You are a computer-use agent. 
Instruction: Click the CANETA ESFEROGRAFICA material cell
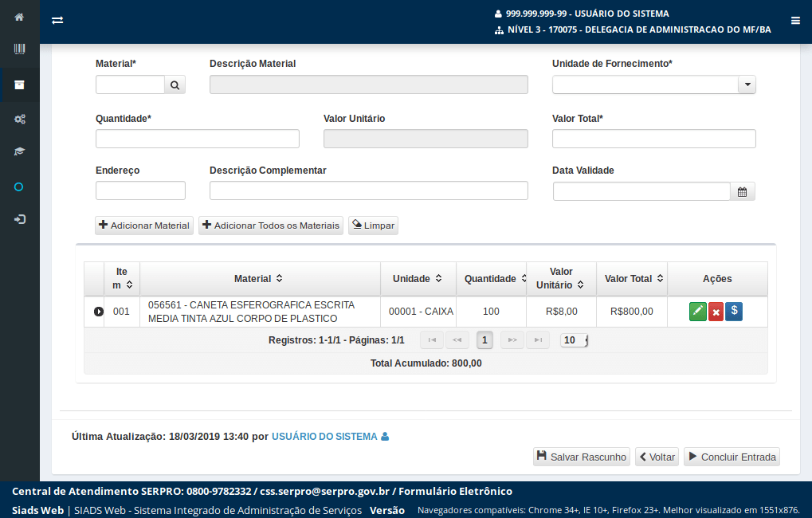pos(260,312)
